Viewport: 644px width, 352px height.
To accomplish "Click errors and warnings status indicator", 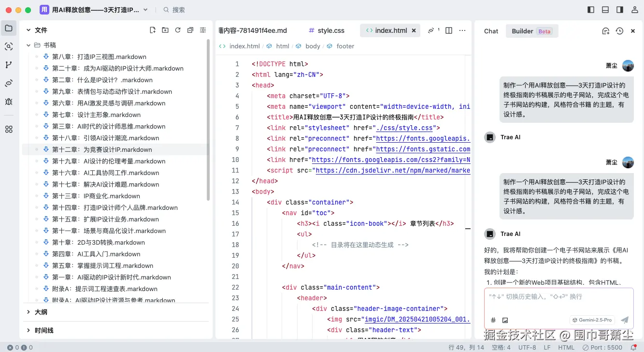I will tap(20, 347).
